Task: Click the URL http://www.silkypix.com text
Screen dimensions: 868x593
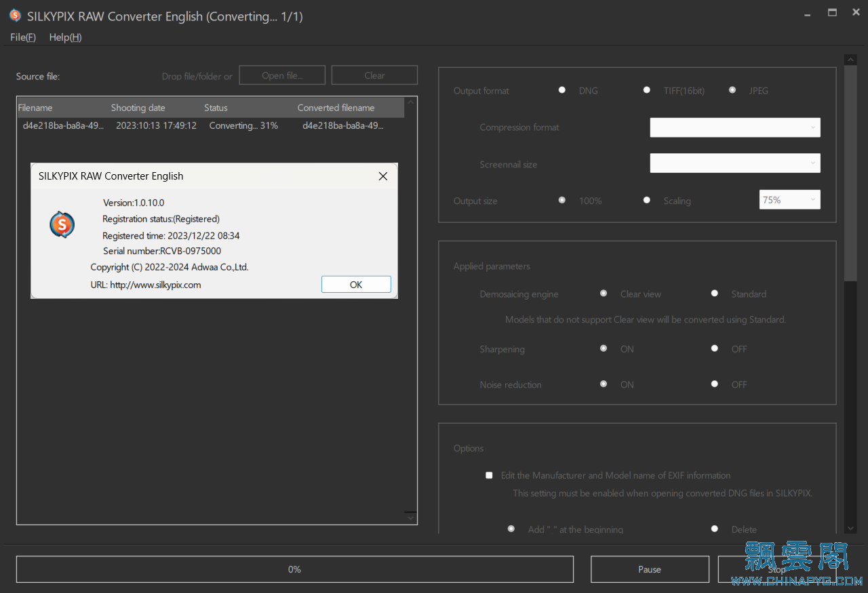Action: [x=146, y=285]
